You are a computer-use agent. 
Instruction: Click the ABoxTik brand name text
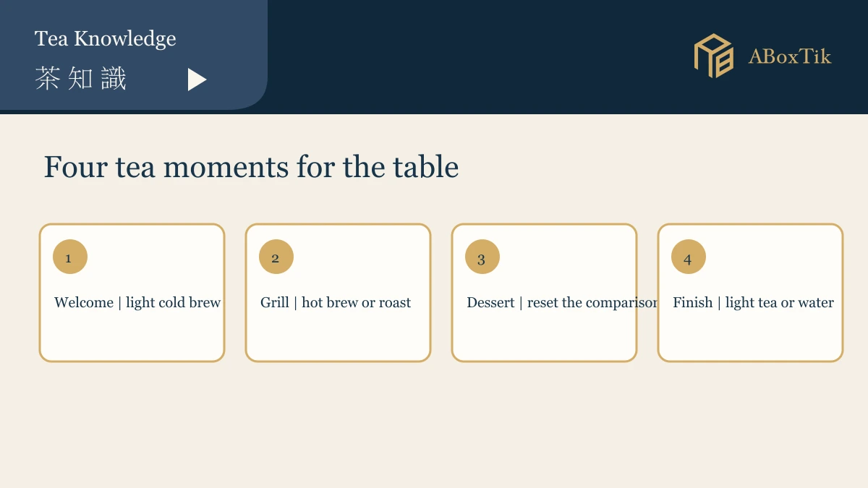[x=790, y=56]
